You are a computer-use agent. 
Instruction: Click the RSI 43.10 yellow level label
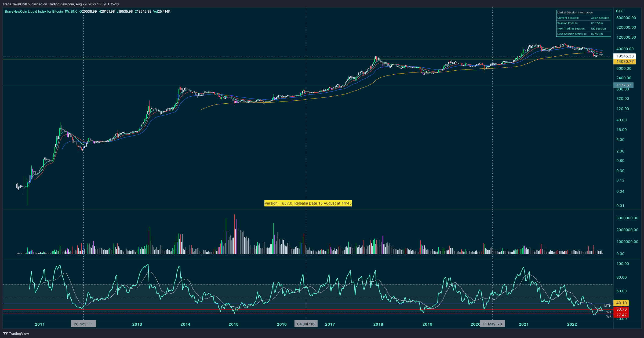621,303
